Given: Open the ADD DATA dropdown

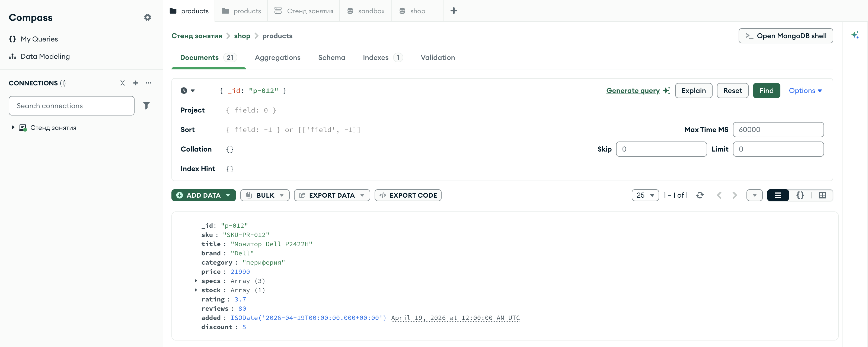Looking at the screenshot, I should point(203,195).
